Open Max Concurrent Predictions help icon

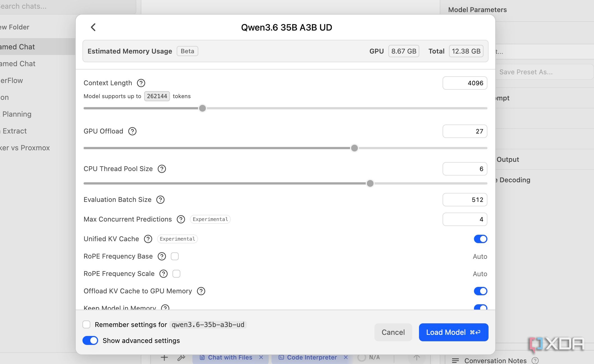click(x=181, y=219)
